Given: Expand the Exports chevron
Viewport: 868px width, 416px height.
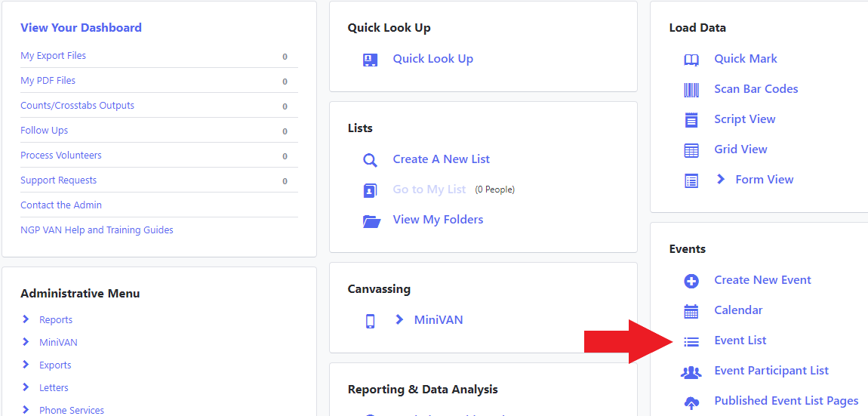Looking at the screenshot, I should coord(26,365).
